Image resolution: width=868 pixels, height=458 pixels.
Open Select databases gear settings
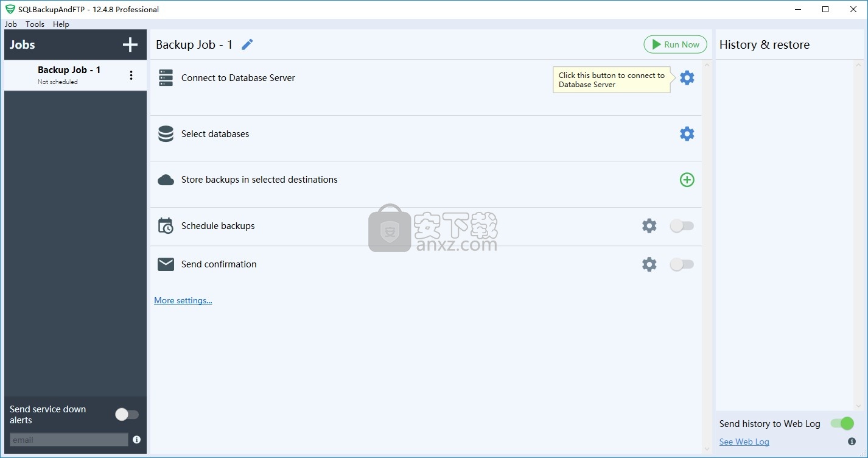687,134
